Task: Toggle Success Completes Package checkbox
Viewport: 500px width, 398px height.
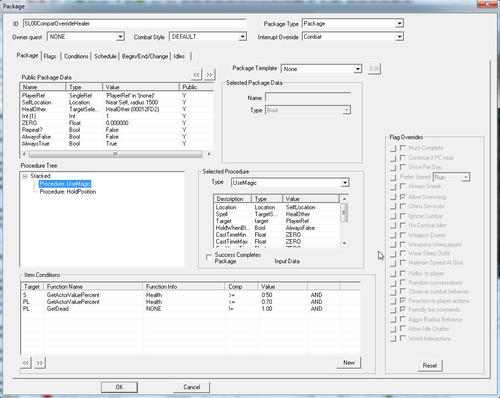Action: pyautogui.click(x=209, y=257)
